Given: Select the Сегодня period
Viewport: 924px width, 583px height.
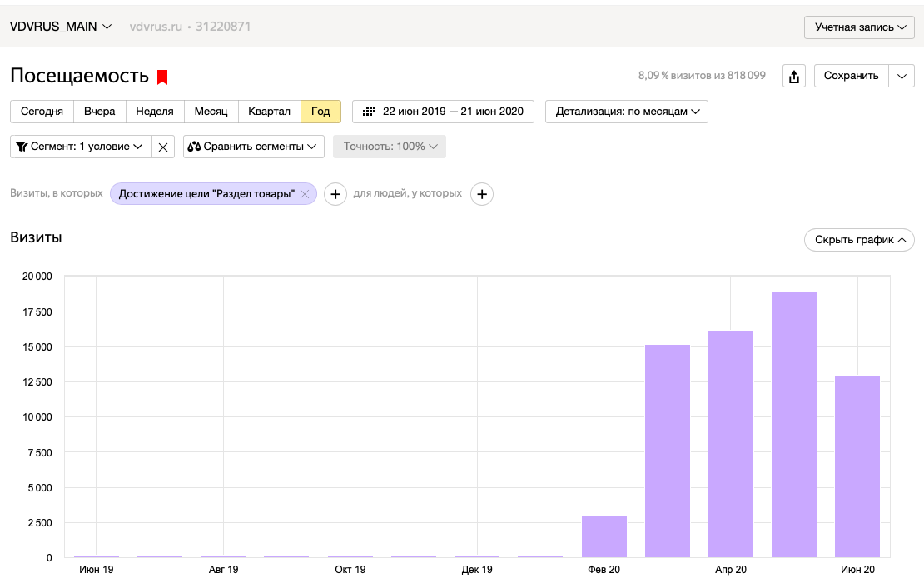Looking at the screenshot, I should [42, 112].
